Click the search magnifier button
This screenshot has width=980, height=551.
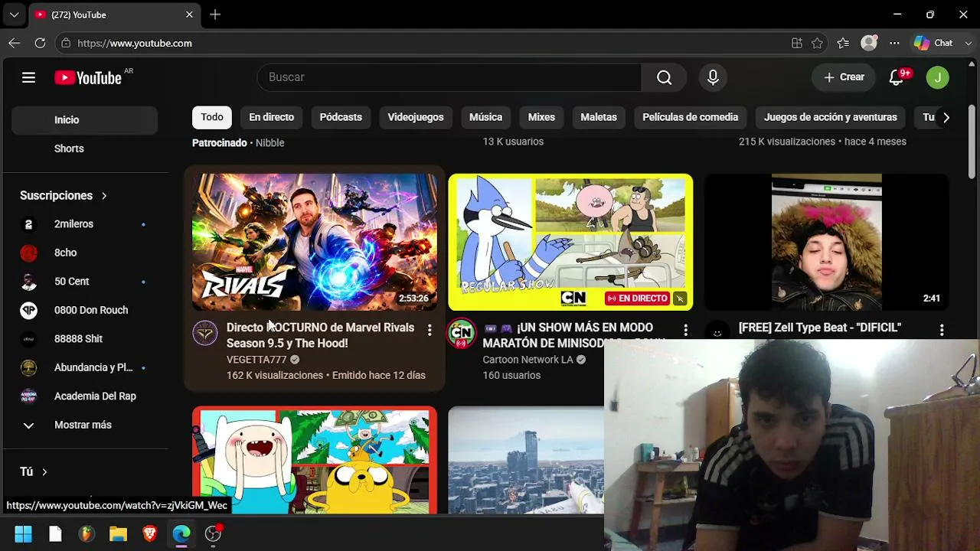(665, 77)
